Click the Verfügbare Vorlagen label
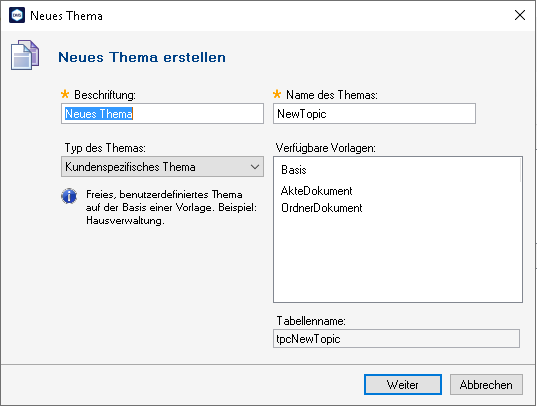The image size is (537, 406). (326, 148)
